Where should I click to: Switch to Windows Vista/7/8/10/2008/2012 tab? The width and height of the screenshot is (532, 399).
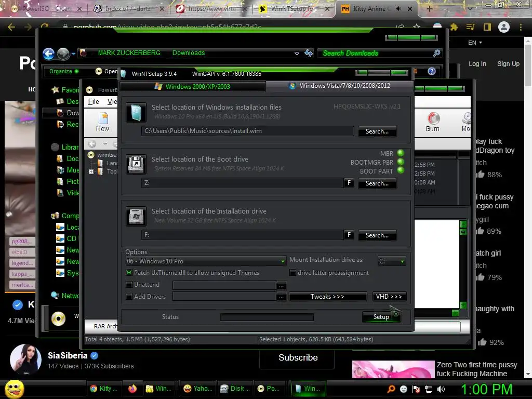[x=340, y=86]
